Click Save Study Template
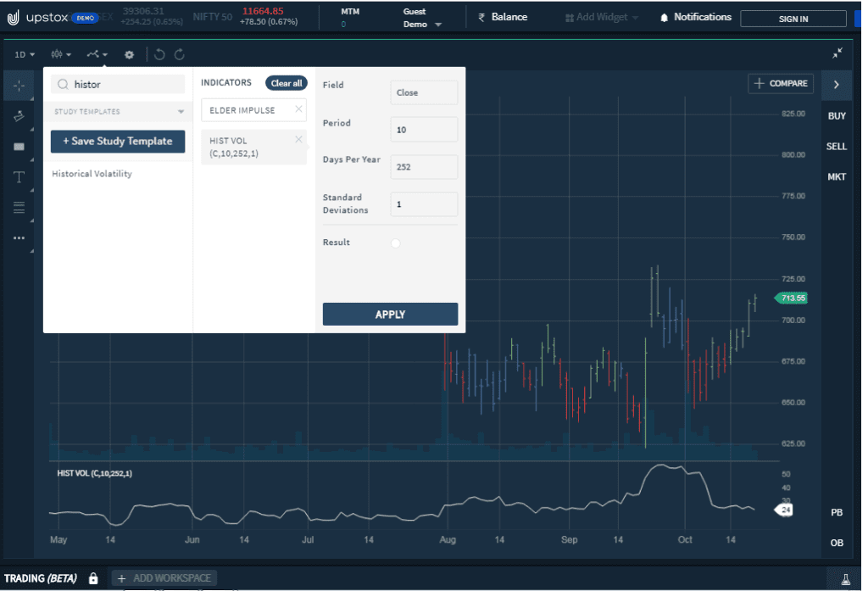This screenshot has height=591, width=868. 117,142
